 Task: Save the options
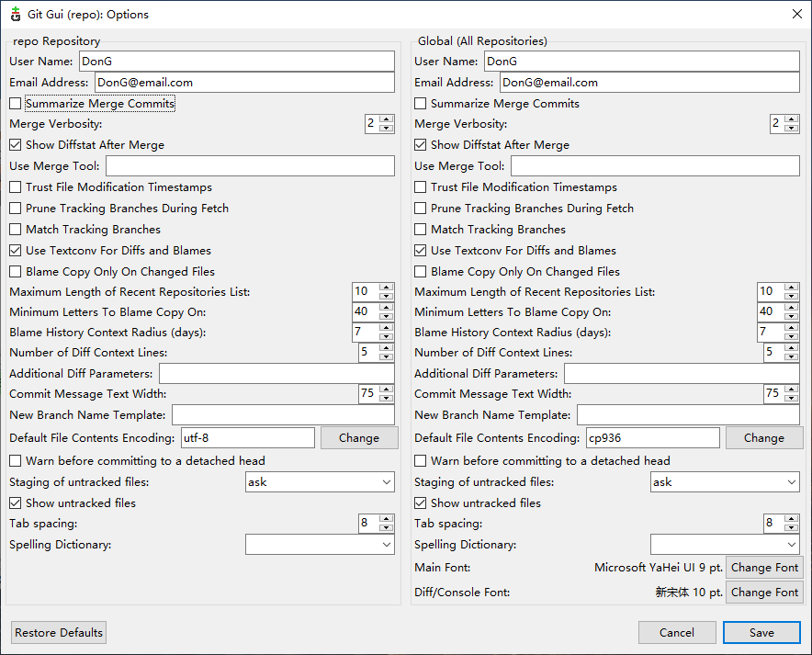pyautogui.click(x=761, y=633)
